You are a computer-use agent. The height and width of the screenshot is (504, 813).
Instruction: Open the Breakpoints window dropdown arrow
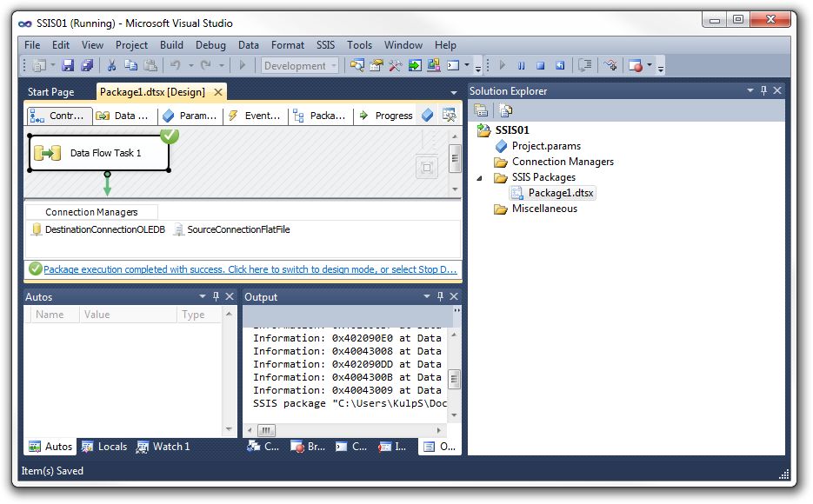pyautogui.click(x=650, y=65)
